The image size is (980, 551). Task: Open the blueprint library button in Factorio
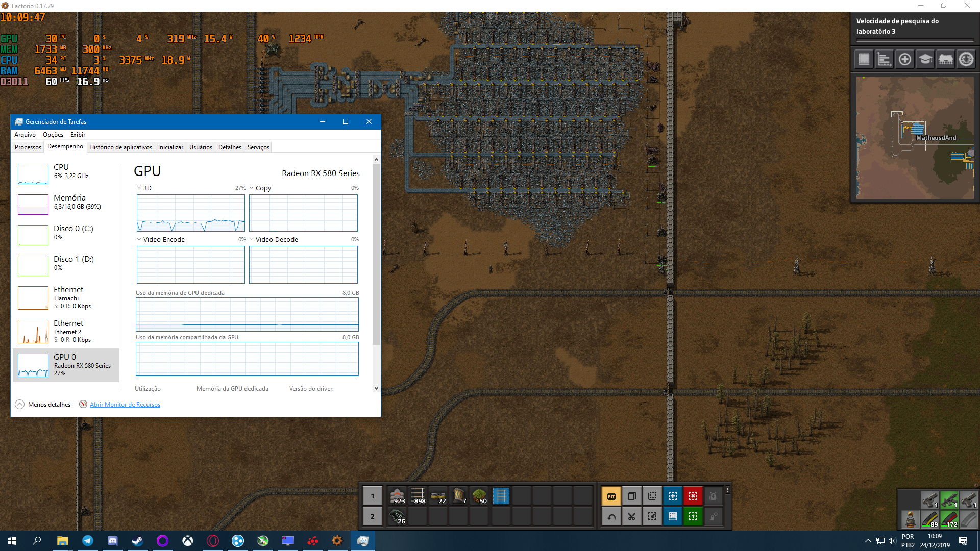(864, 59)
